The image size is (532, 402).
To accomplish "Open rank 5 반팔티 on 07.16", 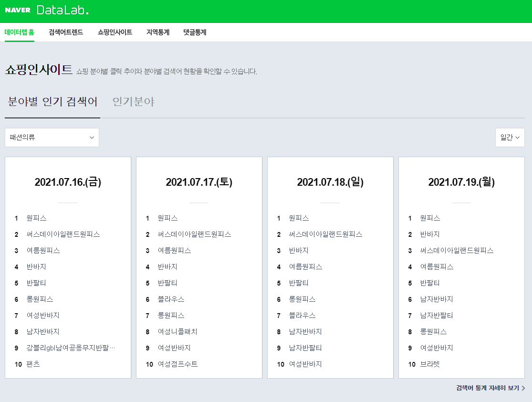I will (x=36, y=283).
